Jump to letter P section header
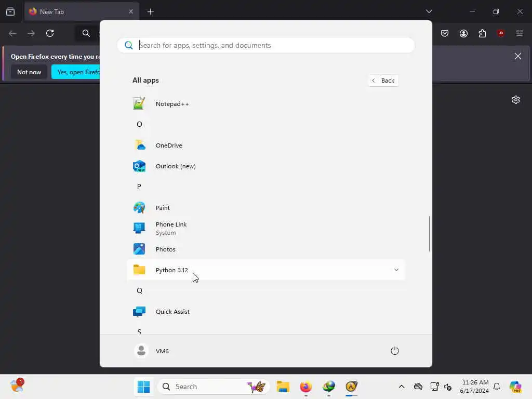532x399 pixels. [139, 187]
